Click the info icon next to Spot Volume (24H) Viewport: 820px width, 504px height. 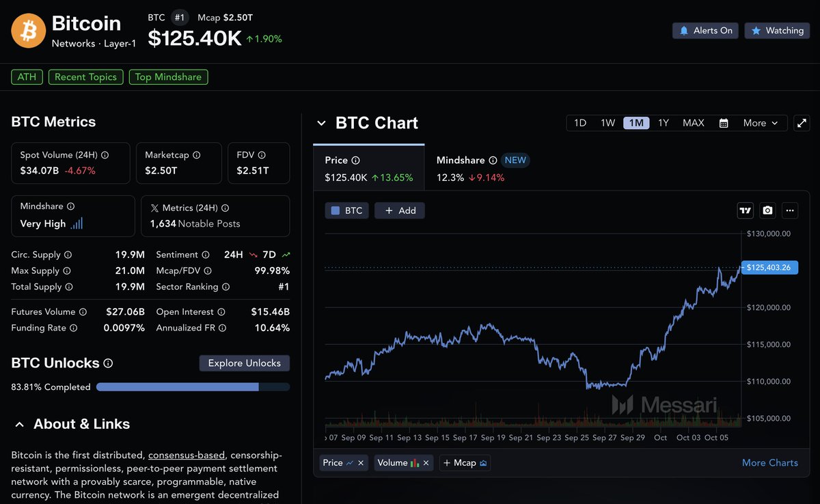point(105,155)
